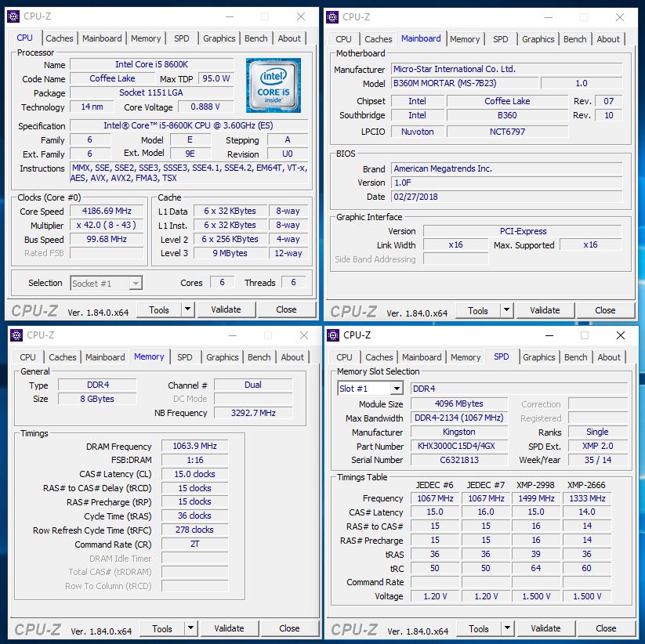The image size is (645, 644).
Task: Switch to Caches tab in CPU window
Action: pyautogui.click(x=60, y=38)
